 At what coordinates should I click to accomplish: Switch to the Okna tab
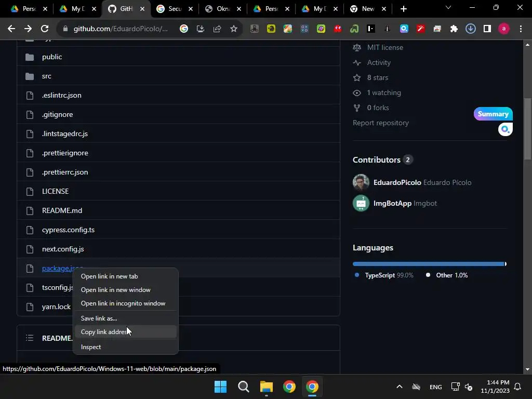tap(223, 9)
